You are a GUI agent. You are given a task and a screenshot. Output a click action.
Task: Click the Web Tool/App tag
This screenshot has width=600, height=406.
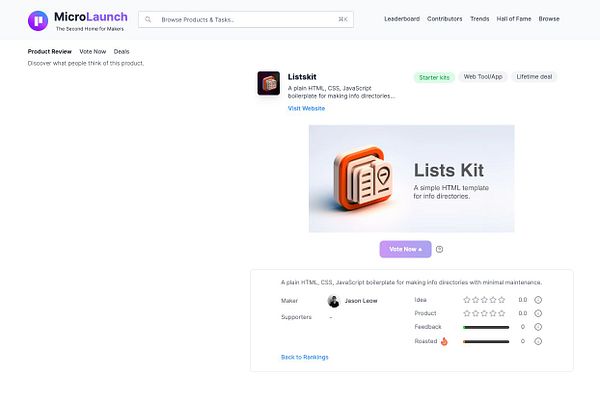483,77
